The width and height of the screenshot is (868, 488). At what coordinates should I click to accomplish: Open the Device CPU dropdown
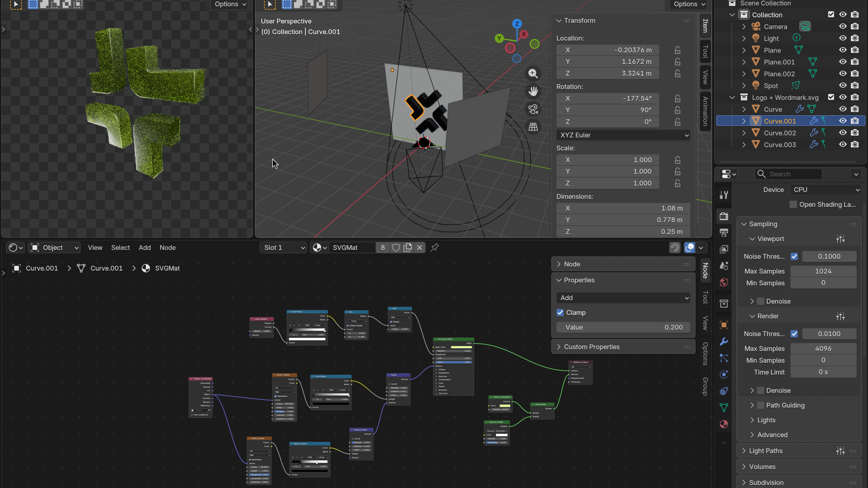tap(825, 190)
